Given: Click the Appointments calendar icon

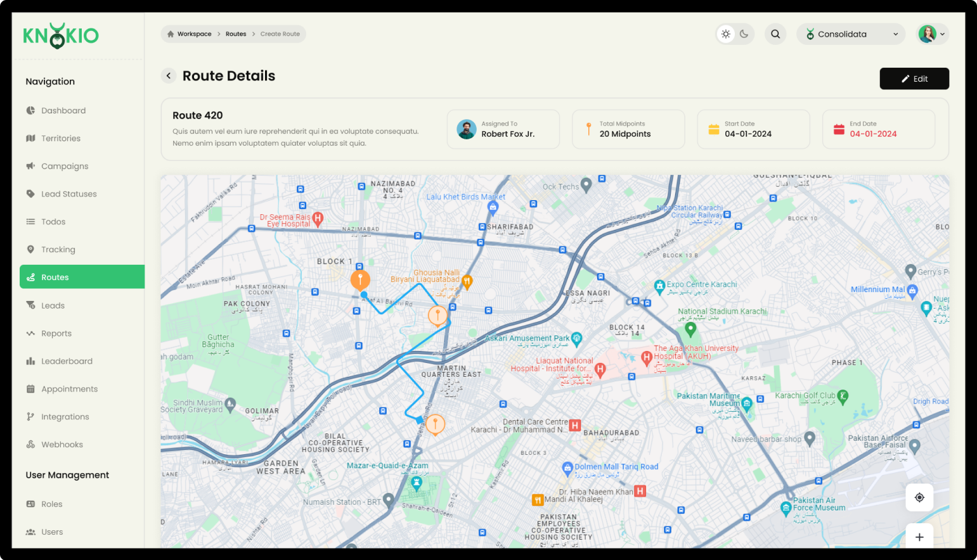Looking at the screenshot, I should [x=30, y=389].
